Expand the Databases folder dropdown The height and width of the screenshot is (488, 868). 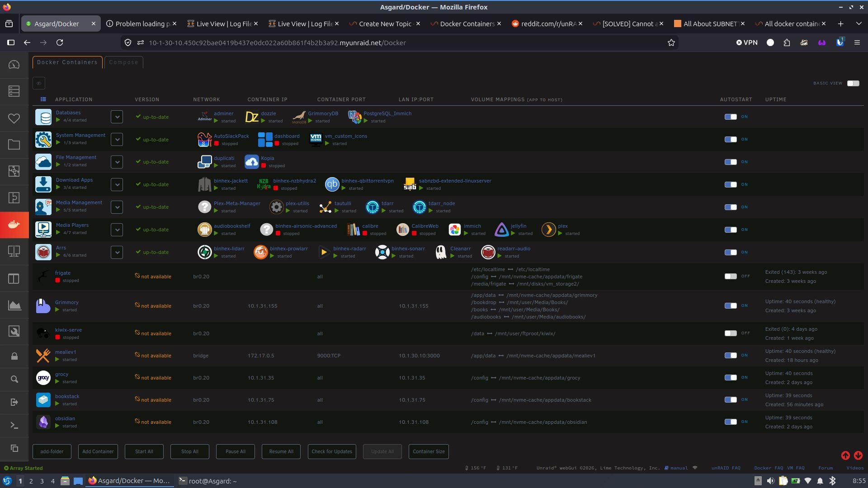(117, 117)
